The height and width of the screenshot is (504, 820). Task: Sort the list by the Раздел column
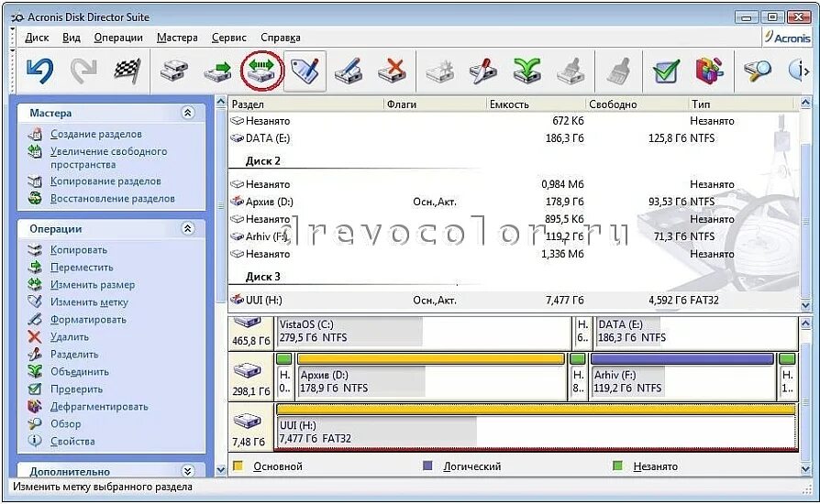305,104
